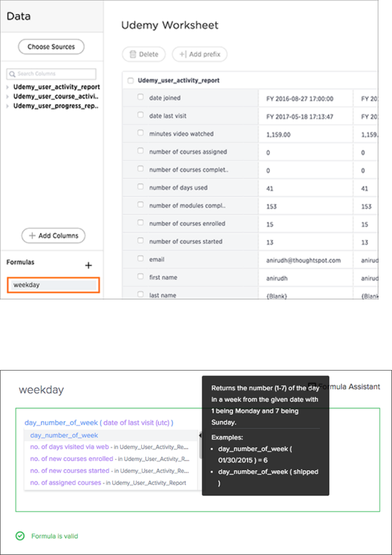392x555 pixels.
Task: Expand the Udemy_user_activity_report source tree
Action: 7,87
